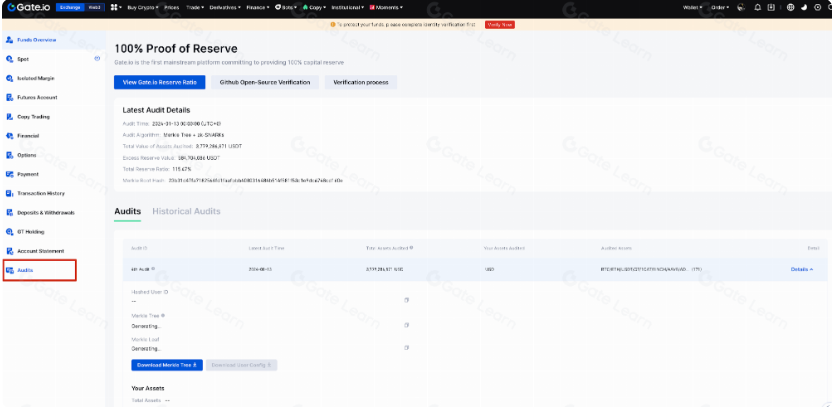Click the Gate.io logo
The image size is (832, 412).
click(x=29, y=7)
